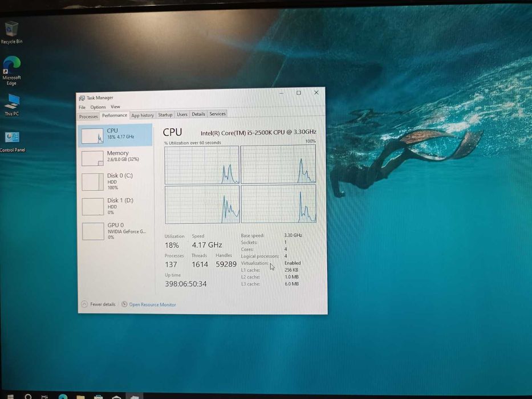The width and height of the screenshot is (532, 399).
Task: Open the Control Panel desktop icon
Action: coord(12,142)
